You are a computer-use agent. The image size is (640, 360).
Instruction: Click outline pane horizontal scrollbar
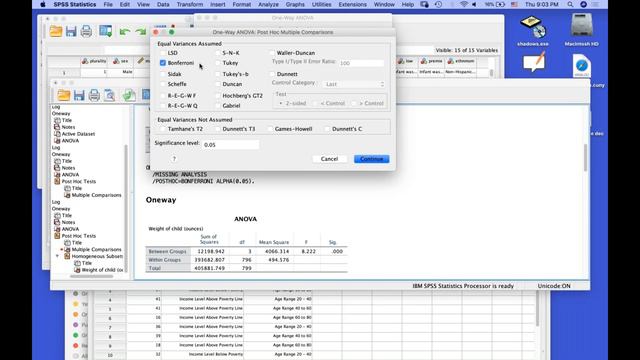pyautogui.click(x=91, y=276)
